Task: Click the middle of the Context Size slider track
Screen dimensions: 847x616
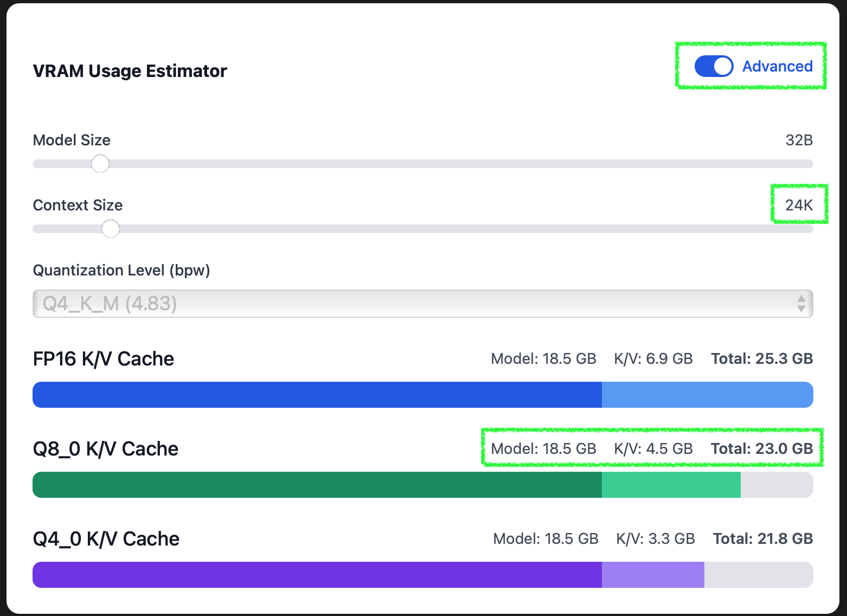Action: [x=423, y=229]
